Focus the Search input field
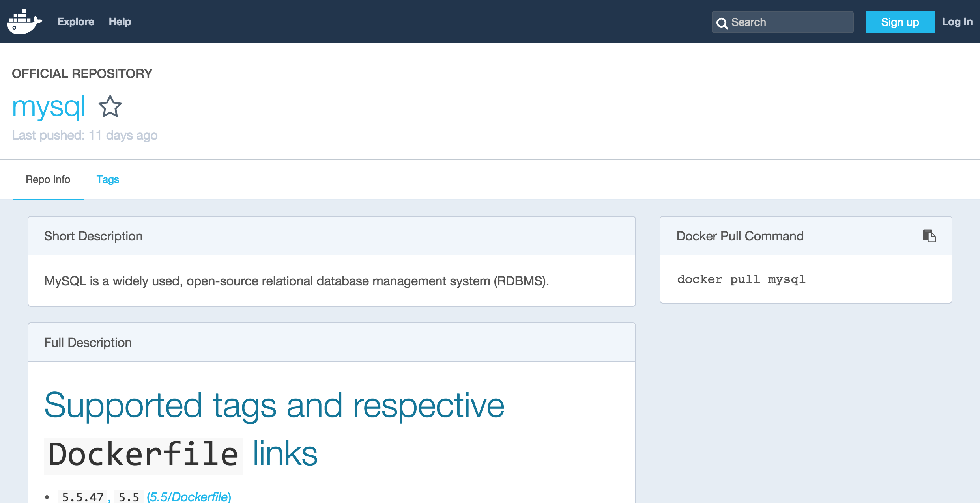 pos(783,22)
